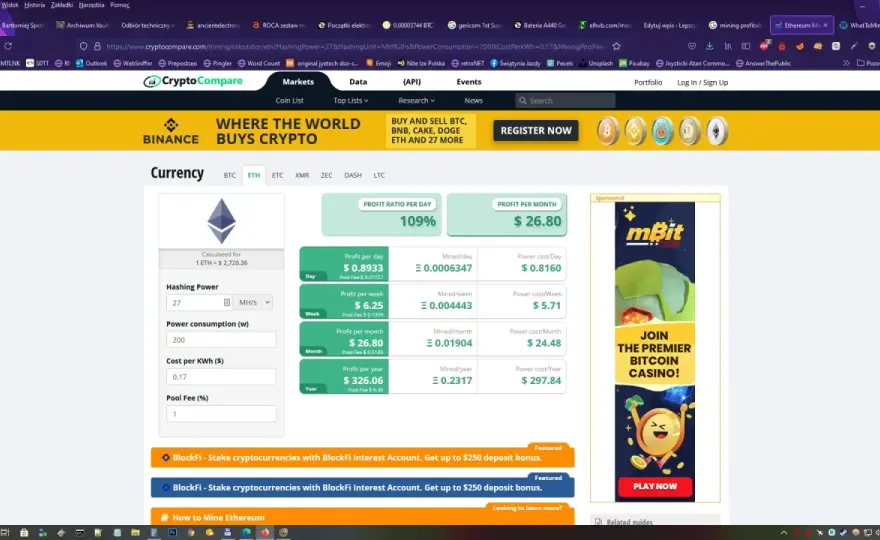Expand the Research dropdown
Image resolution: width=880 pixels, height=540 pixels.
[416, 100]
